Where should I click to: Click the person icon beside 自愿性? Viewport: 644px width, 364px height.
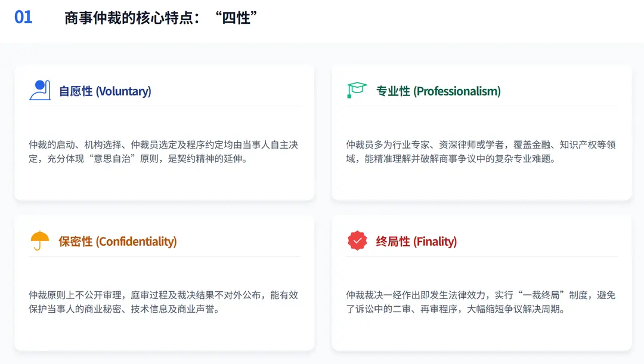[39, 91]
